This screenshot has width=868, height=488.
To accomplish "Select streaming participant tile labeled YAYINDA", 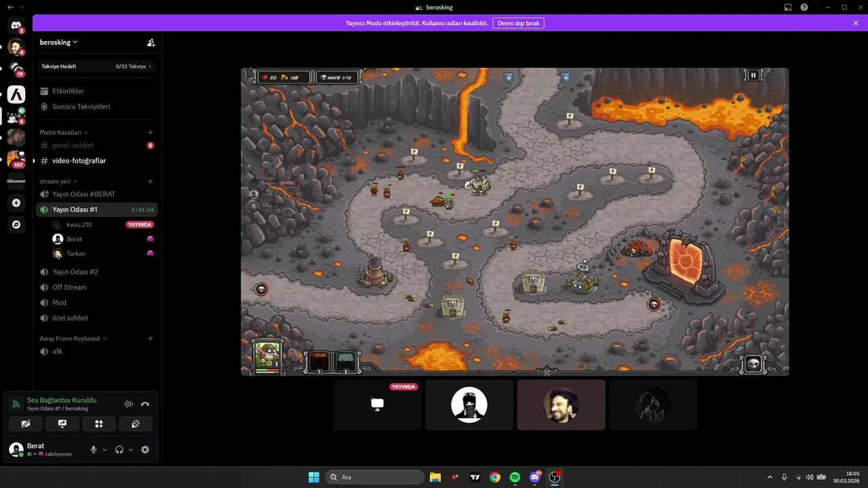I will [x=377, y=405].
